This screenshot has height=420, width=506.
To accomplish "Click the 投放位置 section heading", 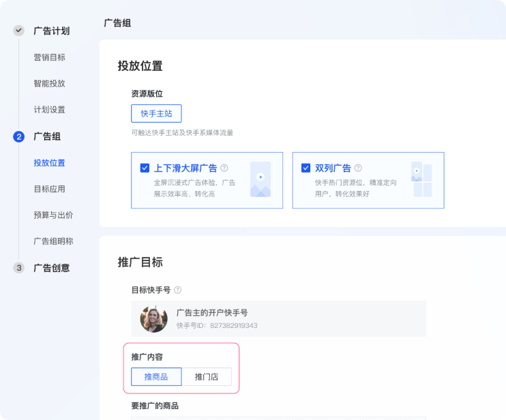I will 140,66.
